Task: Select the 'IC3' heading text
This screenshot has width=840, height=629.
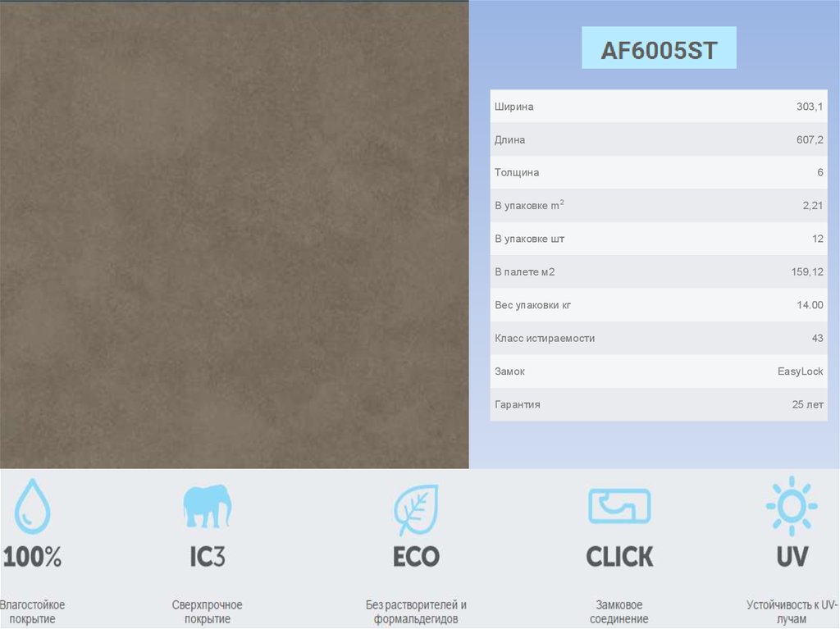Action: [208, 557]
